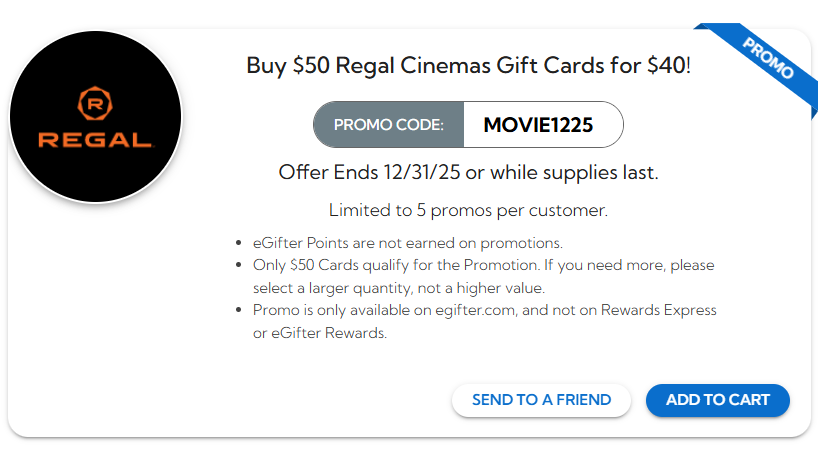Click the $40! price in the headline
The height and width of the screenshot is (464, 826).
664,67
